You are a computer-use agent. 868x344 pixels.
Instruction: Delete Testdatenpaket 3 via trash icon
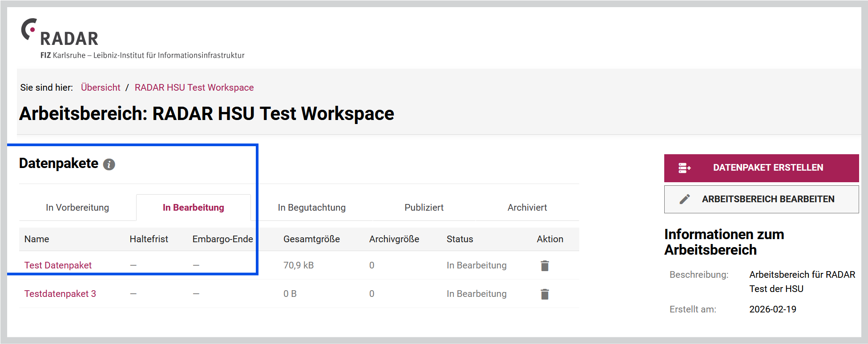[x=545, y=294]
